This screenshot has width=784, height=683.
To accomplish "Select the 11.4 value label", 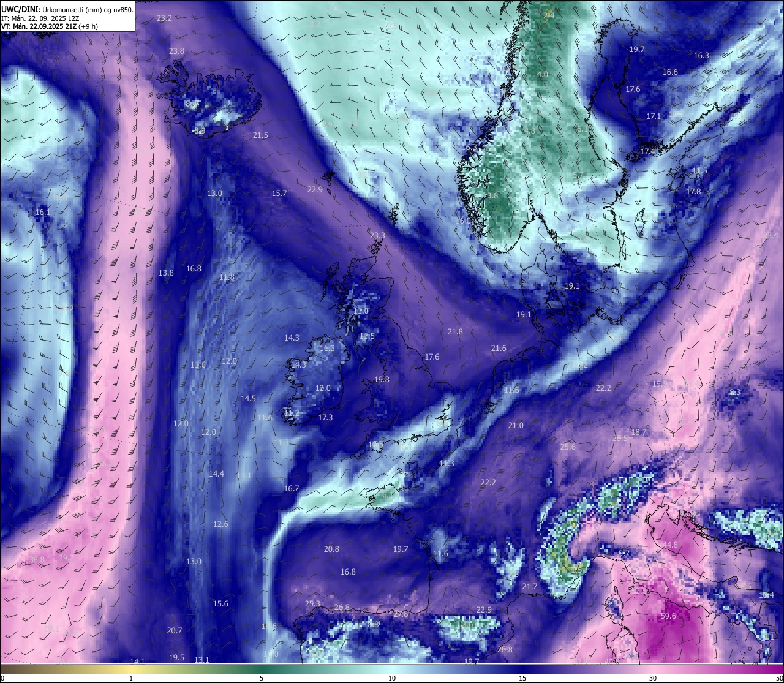I will 265,418.
